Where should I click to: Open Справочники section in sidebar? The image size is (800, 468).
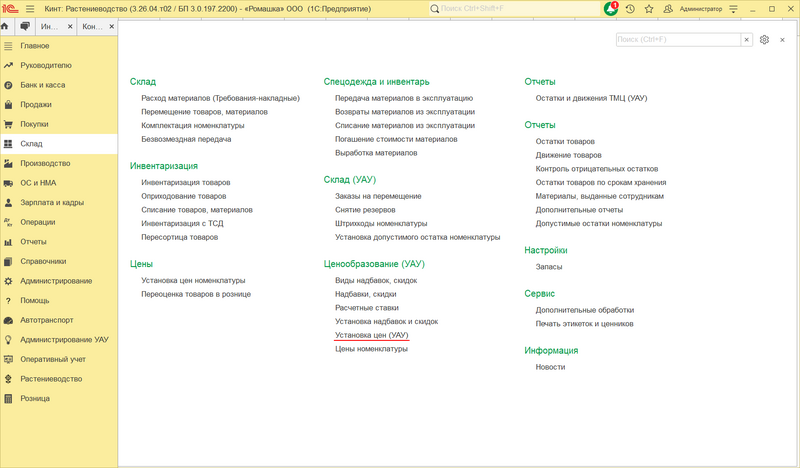click(59, 261)
